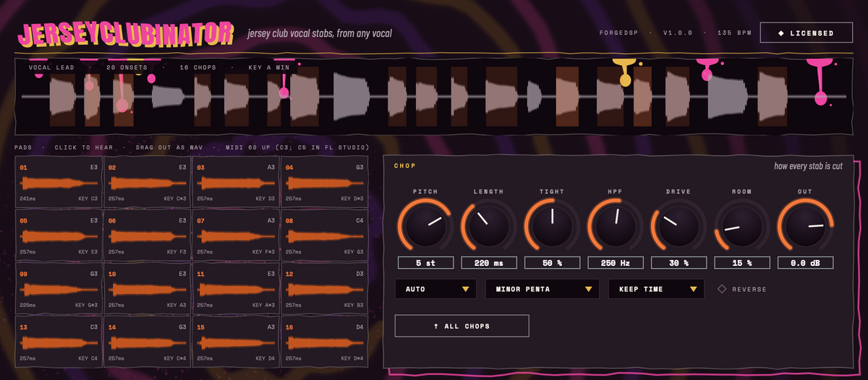Click the "VOCAL LEAD" text
The width and height of the screenshot is (868, 380).
pyautogui.click(x=51, y=67)
